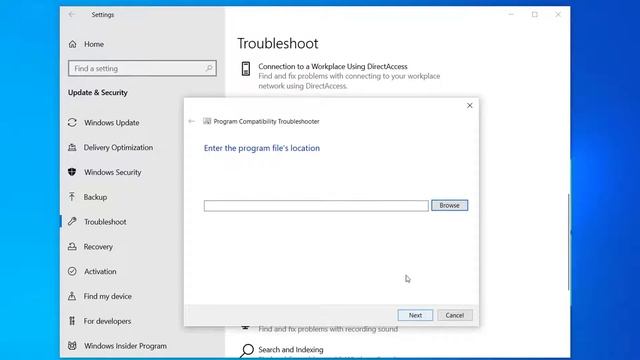Image resolution: width=640 pixels, height=360 pixels.
Task: Click the Next button
Action: 415,315
